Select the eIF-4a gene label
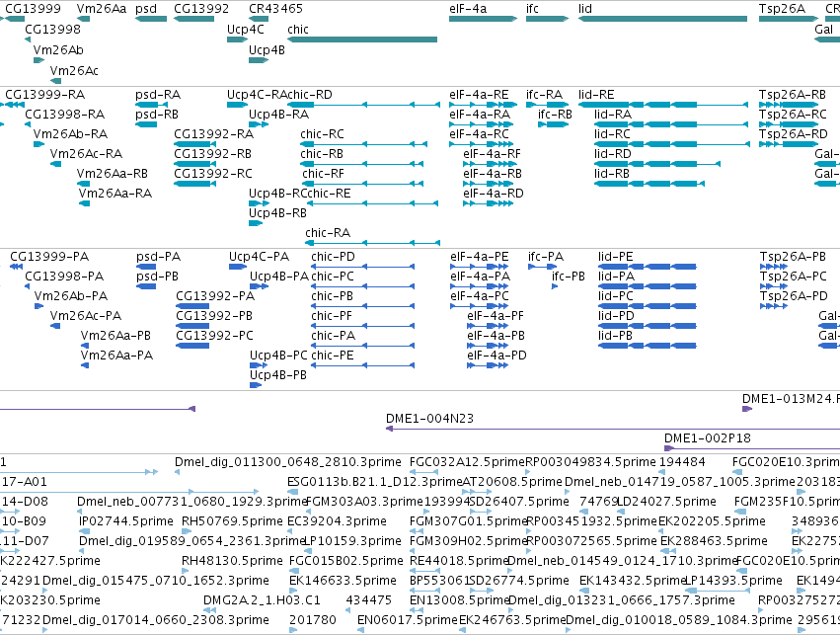This screenshot has height=635, width=840. click(x=468, y=9)
